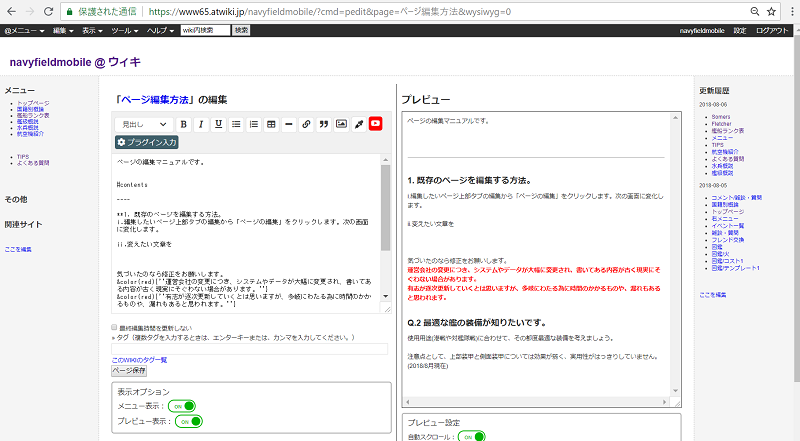The width and height of the screenshot is (800, 441).
Task: Open the 表示 menu
Action: [92, 31]
